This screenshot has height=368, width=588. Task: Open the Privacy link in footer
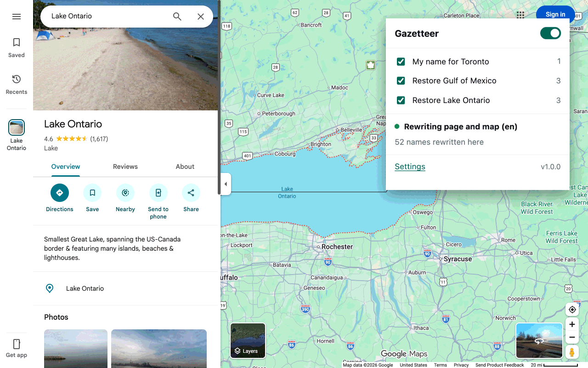(x=461, y=365)
